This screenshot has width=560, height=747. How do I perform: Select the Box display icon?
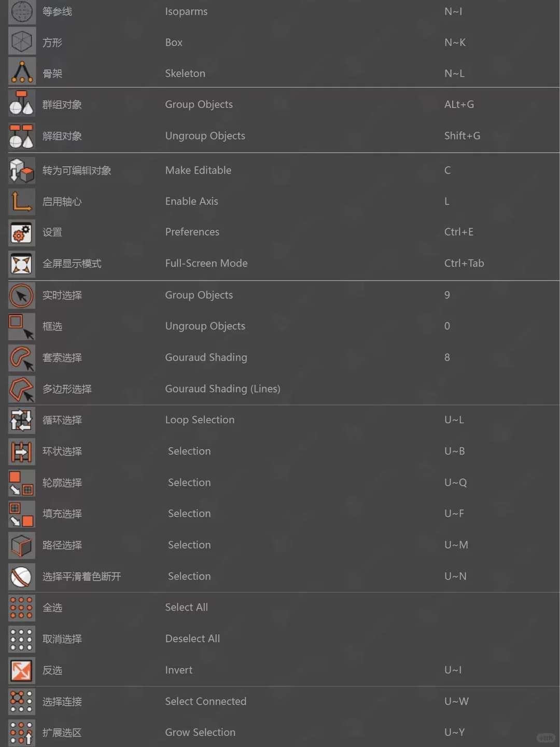point(22,41)
